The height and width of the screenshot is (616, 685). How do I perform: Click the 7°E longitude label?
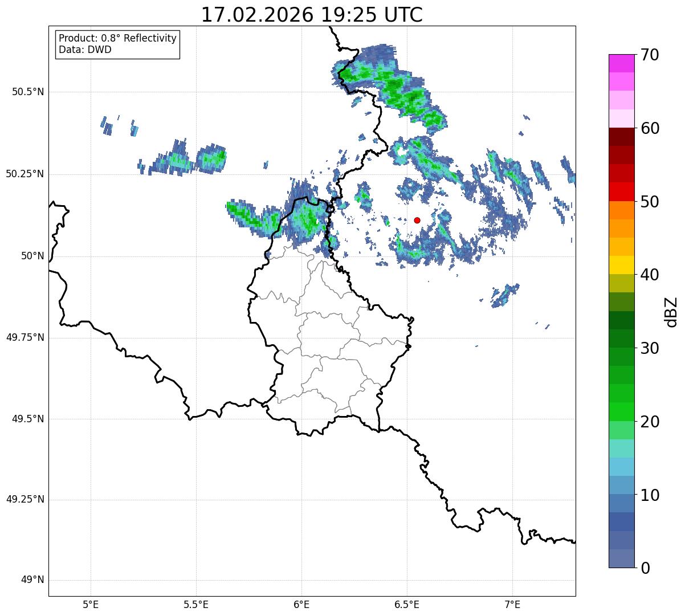pyautogui.click(x=512, y=604)
